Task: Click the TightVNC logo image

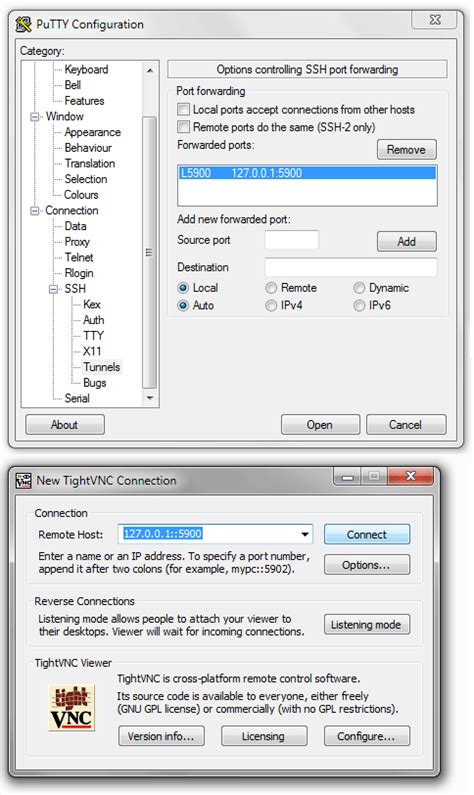Action: pos(71,707)
